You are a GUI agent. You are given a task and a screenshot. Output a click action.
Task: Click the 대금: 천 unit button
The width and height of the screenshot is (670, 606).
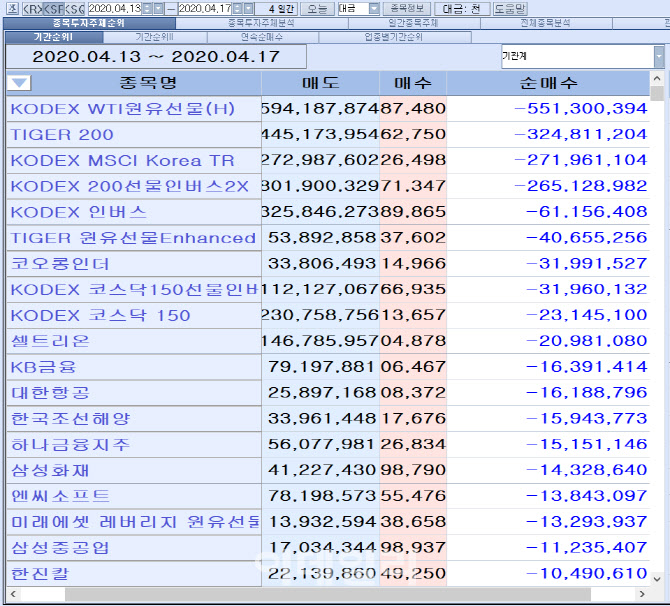[x=461, y=9]
